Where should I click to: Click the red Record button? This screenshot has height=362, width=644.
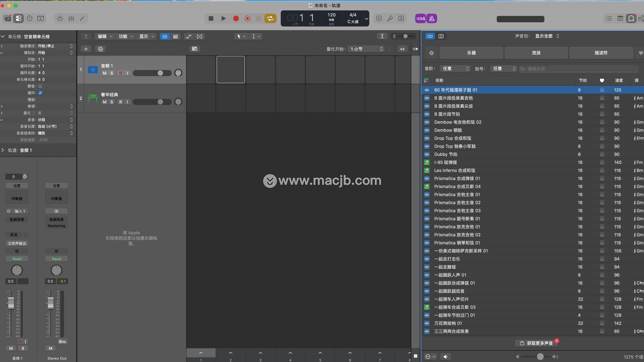click(x=236, y=18)
